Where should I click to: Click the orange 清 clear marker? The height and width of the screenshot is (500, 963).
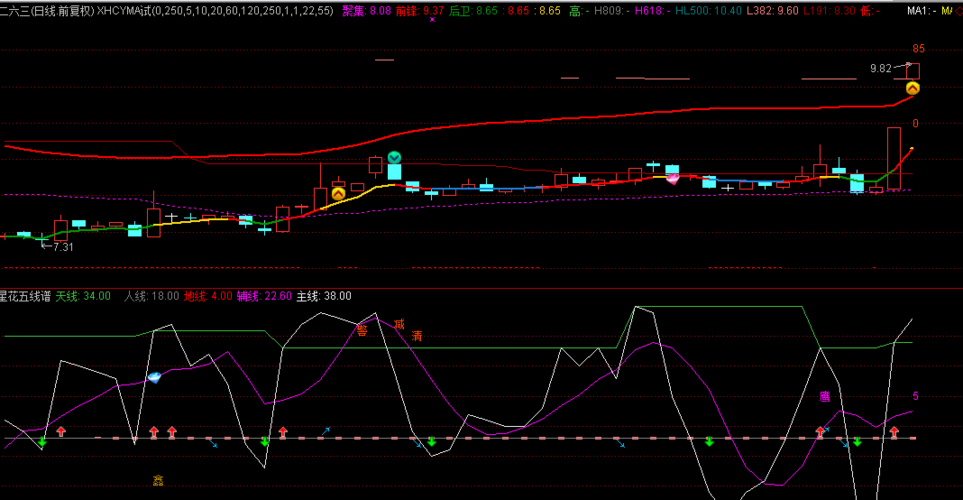coord(417,336)
